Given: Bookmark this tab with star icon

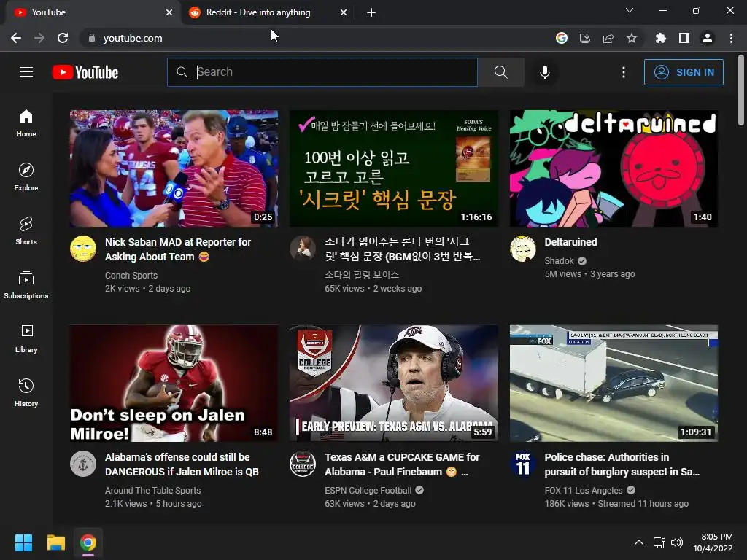Looking at the screenshot, I should coord(632,38).
